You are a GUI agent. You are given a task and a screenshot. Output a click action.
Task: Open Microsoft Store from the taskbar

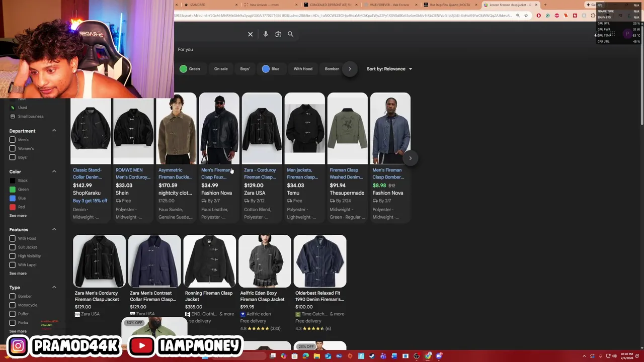point(294,356)
